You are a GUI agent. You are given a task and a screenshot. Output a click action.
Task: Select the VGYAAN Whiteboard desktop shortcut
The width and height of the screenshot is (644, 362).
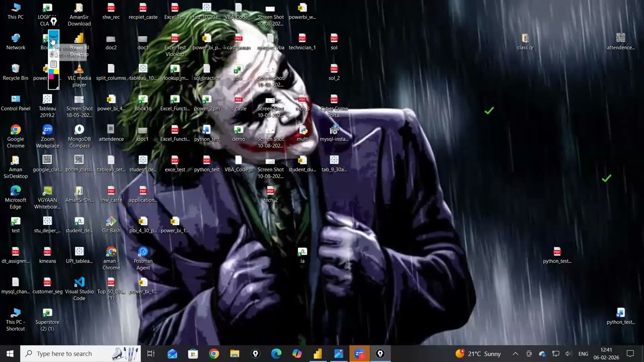point(47,197)
